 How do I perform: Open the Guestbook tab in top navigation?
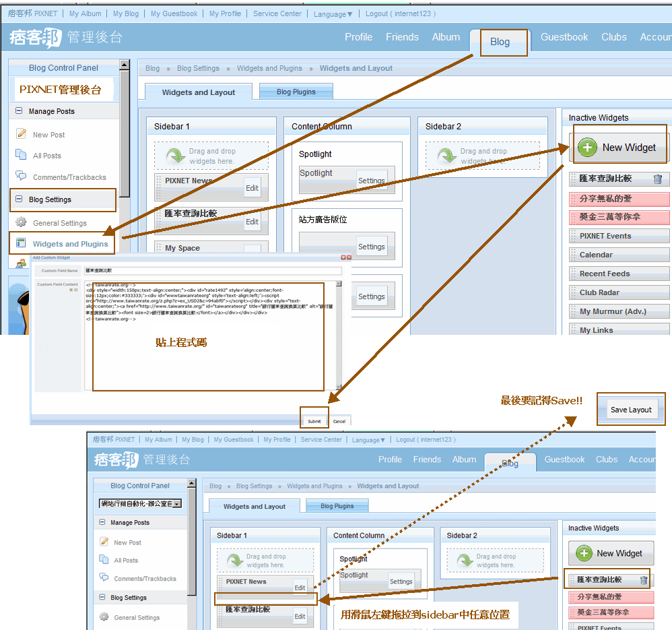[564, 37]
